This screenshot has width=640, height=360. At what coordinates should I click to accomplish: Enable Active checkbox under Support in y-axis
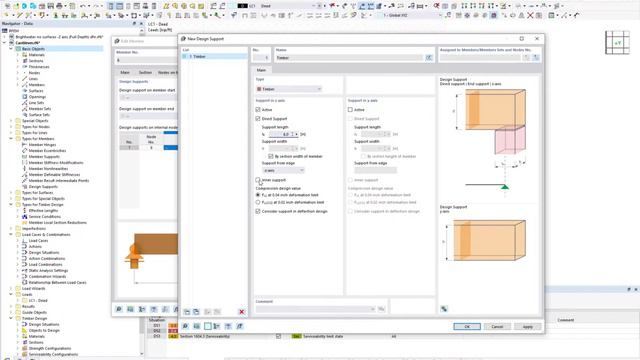pyautogui.click(x=350, y=109)
